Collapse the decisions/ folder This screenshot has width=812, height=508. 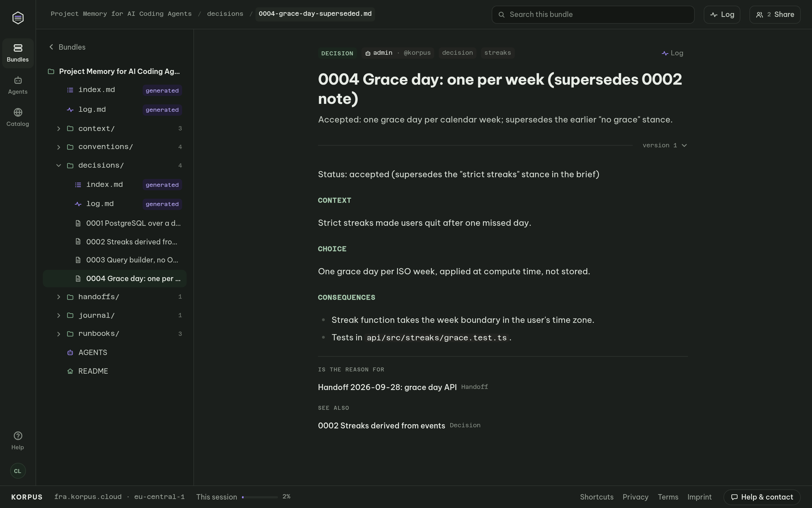pyautogui.click(x=59, y=165)
